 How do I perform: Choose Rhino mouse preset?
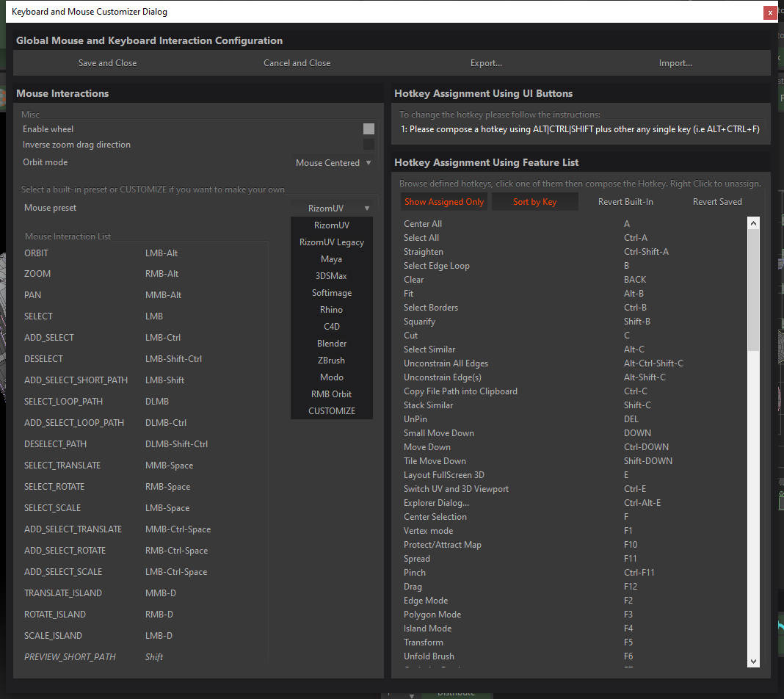pos(332,310)
